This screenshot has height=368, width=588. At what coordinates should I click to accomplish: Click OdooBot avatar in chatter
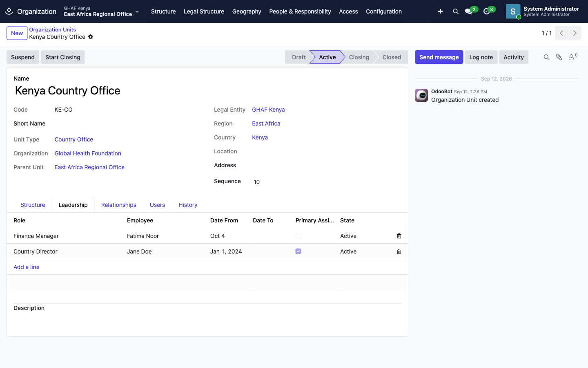(x=421, y=95)
